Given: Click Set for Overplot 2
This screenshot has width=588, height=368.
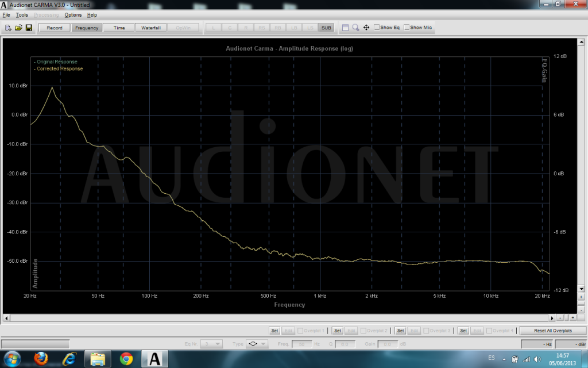Looking at the screenshot, I should point(338,331).
